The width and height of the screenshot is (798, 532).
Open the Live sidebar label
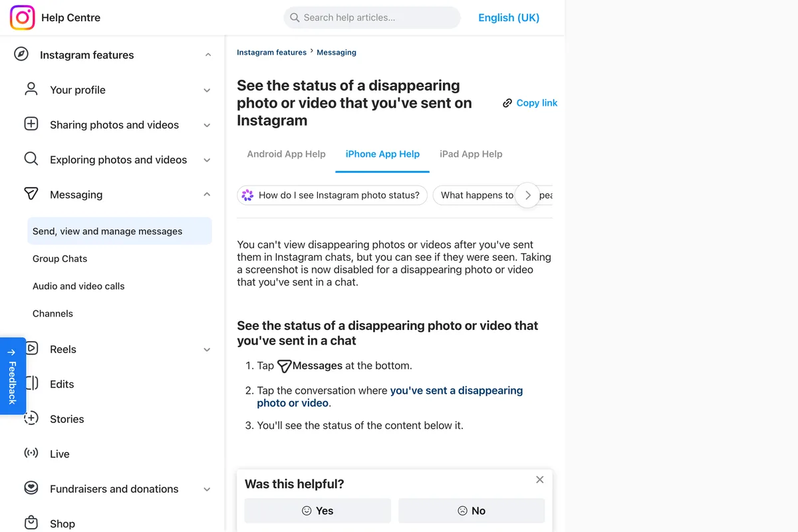tap(60, 454)
